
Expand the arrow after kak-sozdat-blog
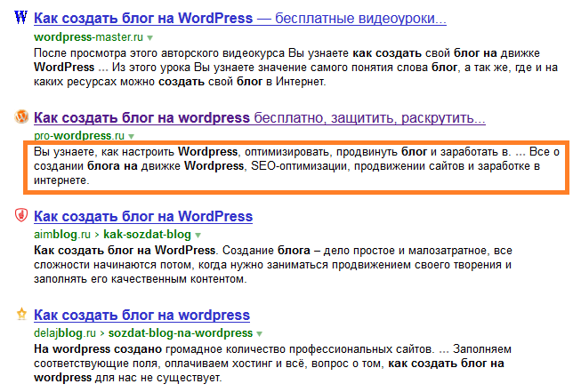[x=198, y=235]
